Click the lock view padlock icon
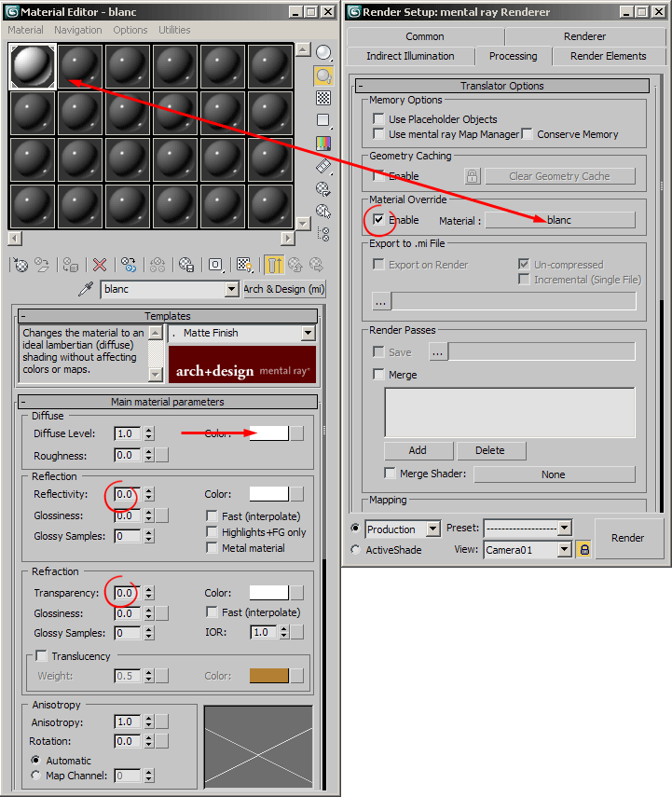Viewport: 672px width, 797px height. [584, 550]
